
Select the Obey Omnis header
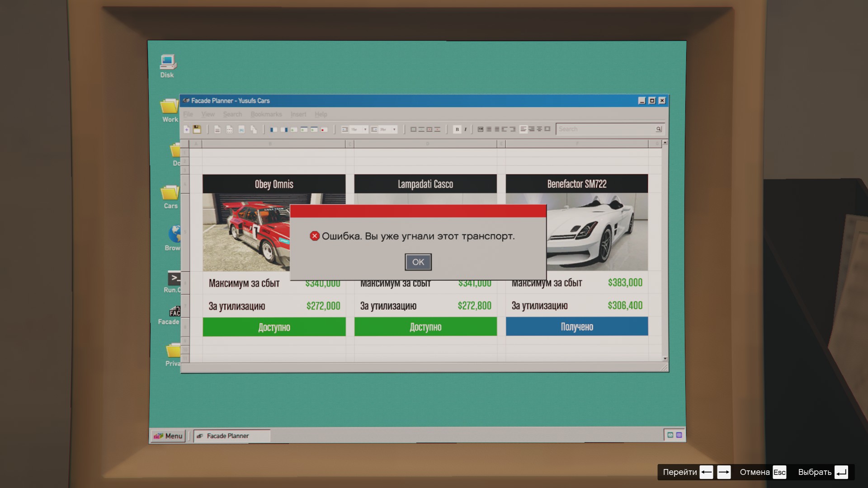pos(274,184)
